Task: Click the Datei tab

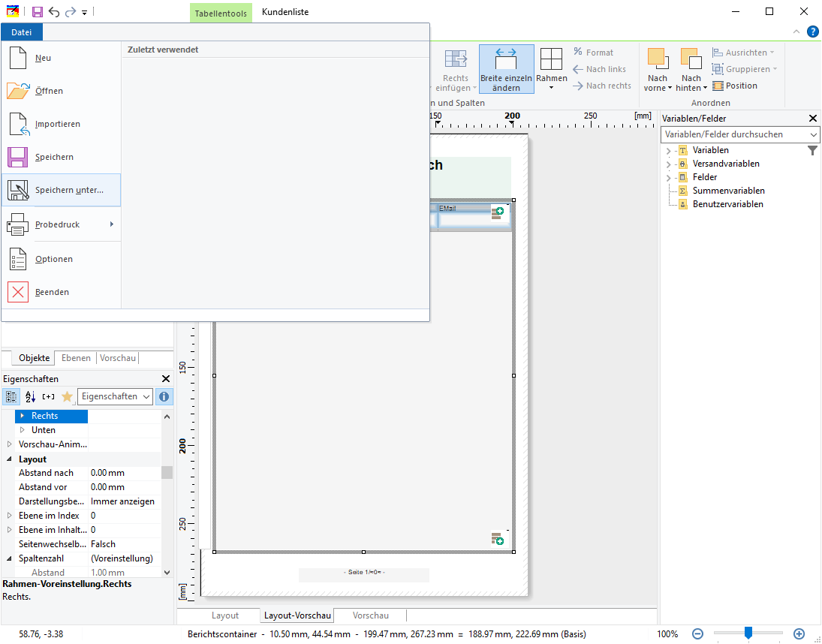Action: coord(22,32)
